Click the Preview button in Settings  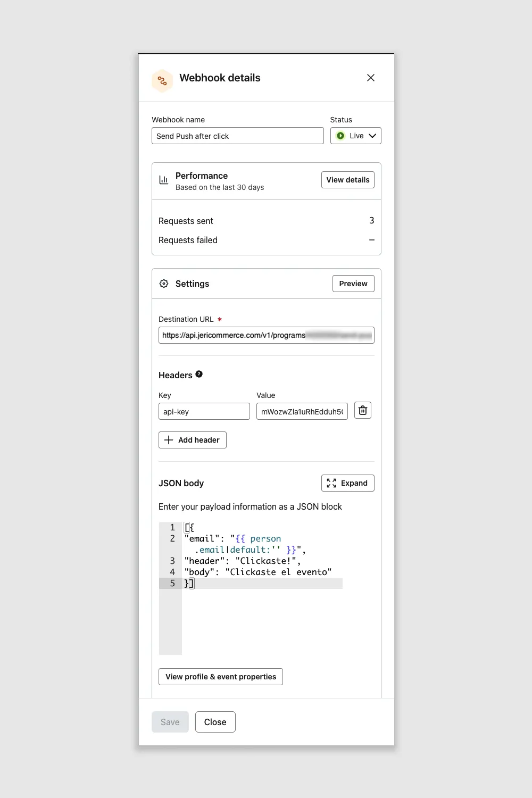click(353, 284)
